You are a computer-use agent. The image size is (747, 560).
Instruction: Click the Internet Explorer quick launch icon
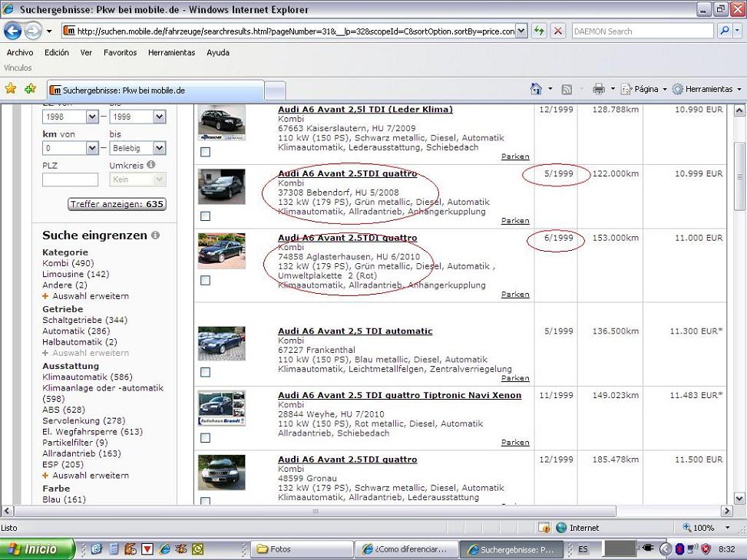pos(165,549)
